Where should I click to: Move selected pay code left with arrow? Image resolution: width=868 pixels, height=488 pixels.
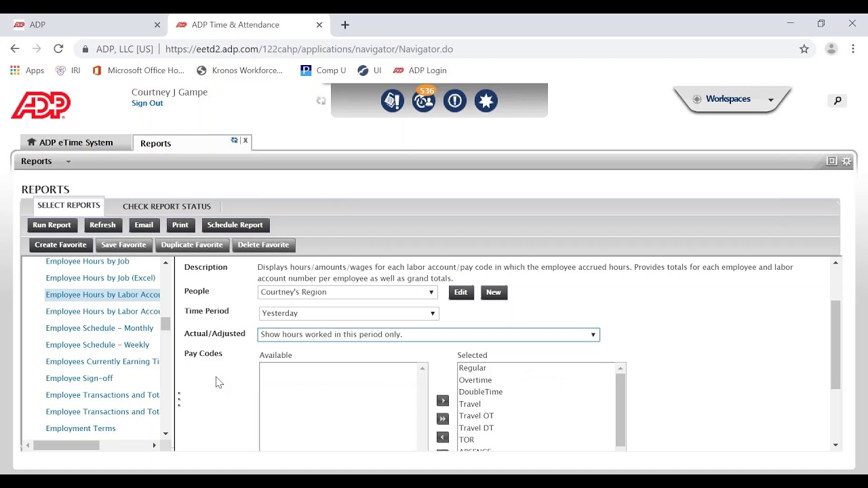(443, 437)
